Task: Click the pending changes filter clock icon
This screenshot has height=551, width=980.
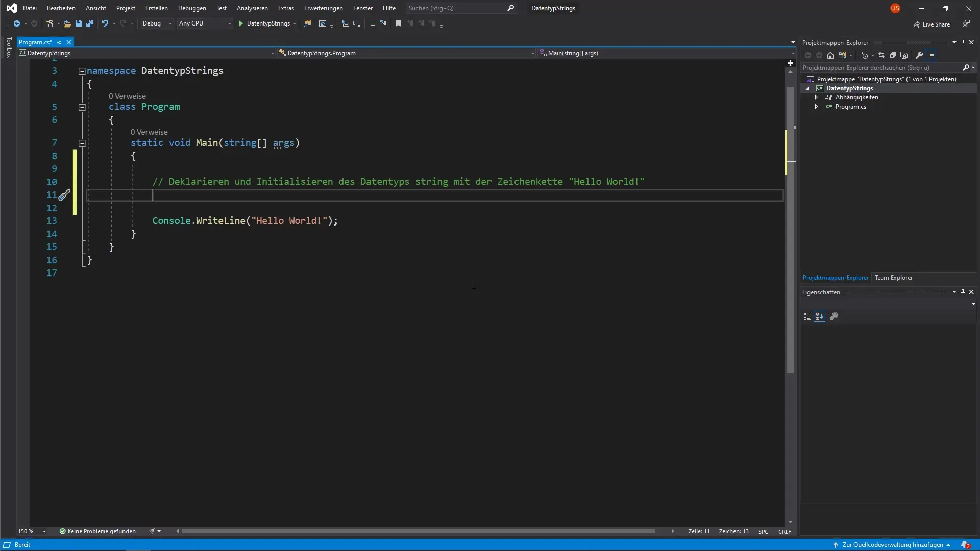Action: pyautogui.click(x=865, y=55)
